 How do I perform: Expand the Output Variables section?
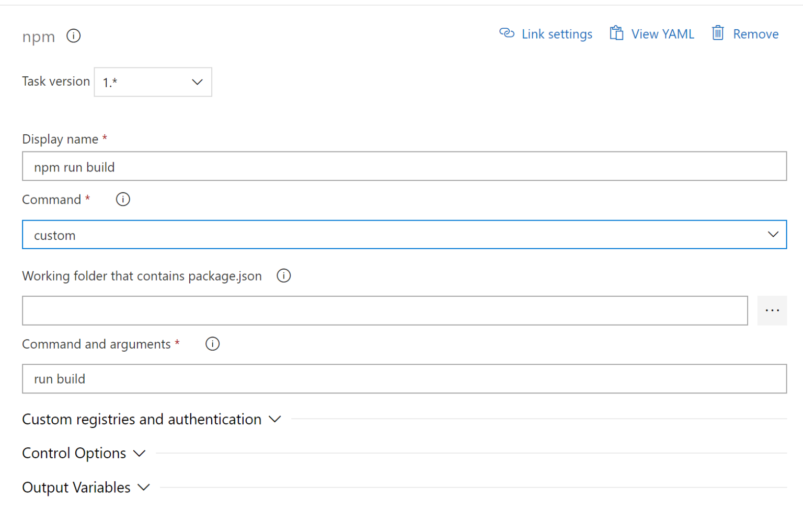[86, 488]
